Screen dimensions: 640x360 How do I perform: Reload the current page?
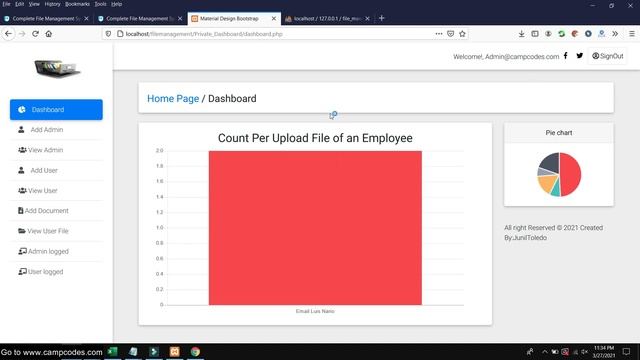36,34
